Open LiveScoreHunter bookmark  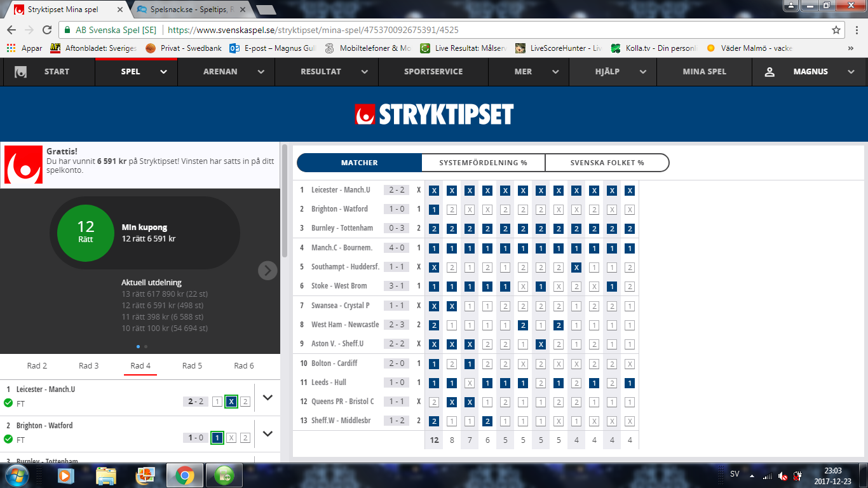(x=559, y=48)
